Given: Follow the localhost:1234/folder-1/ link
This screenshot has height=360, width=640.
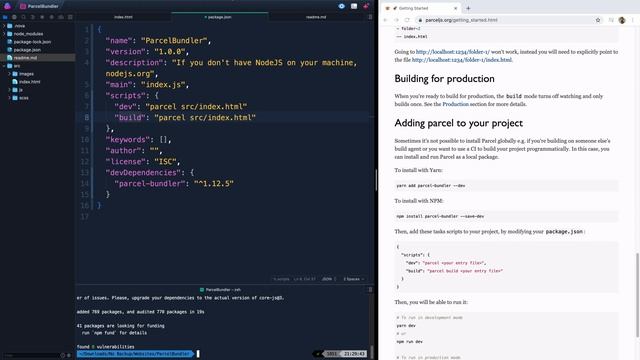Looking at the screenshot, I should coord(453,52).
